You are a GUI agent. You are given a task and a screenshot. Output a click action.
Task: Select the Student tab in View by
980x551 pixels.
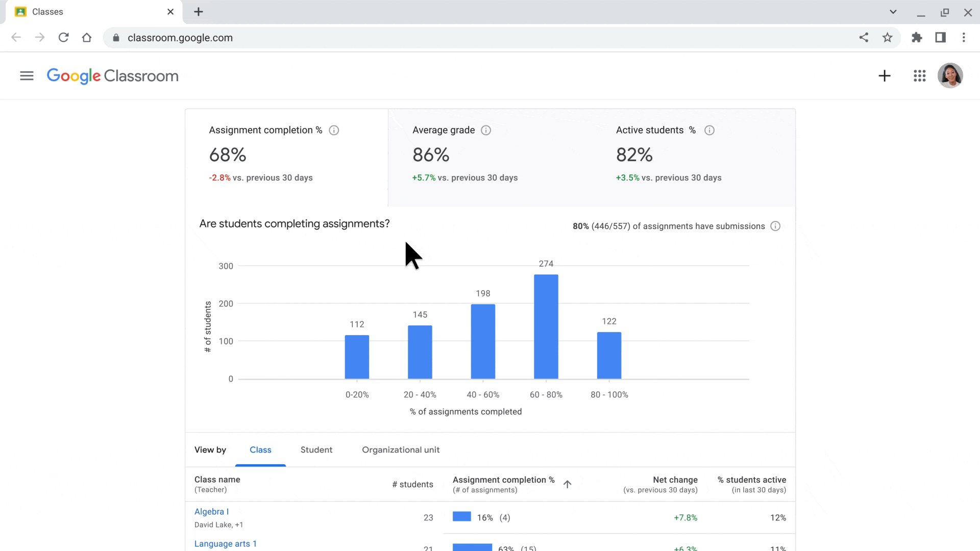(316, 449)
